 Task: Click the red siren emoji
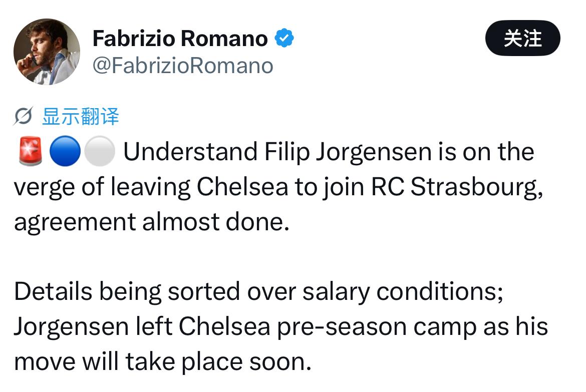(30, 151)
